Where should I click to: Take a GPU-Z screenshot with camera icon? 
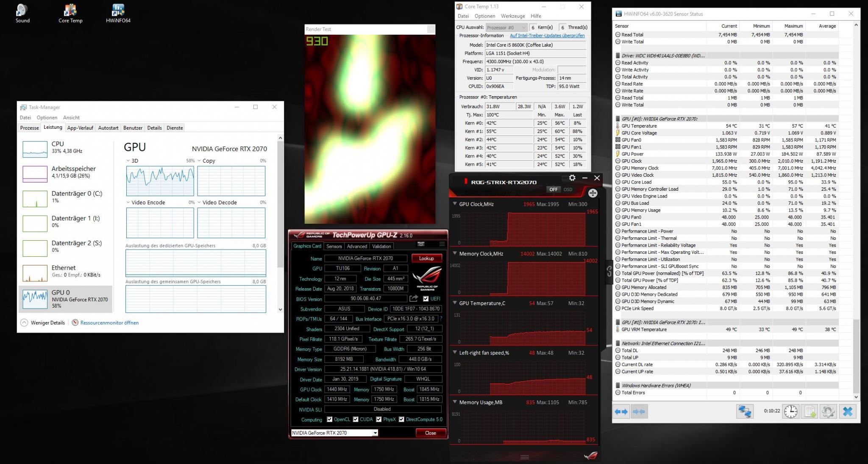click(421, 244)
